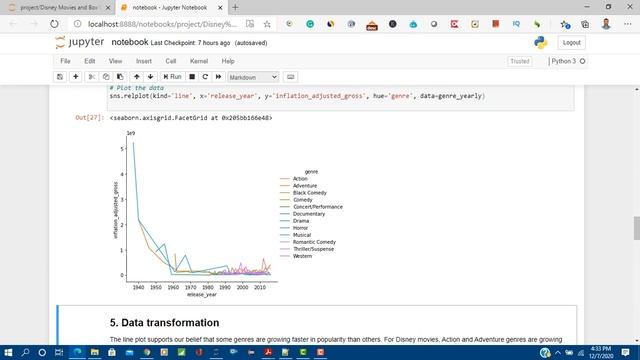Switch to the Disney Movies project tab

(x=59, y=7)
